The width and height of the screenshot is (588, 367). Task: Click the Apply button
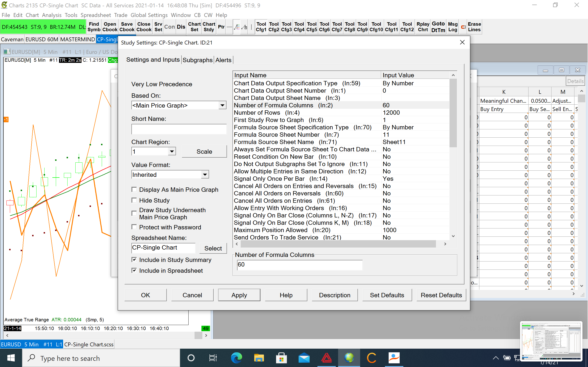point(239,295)
